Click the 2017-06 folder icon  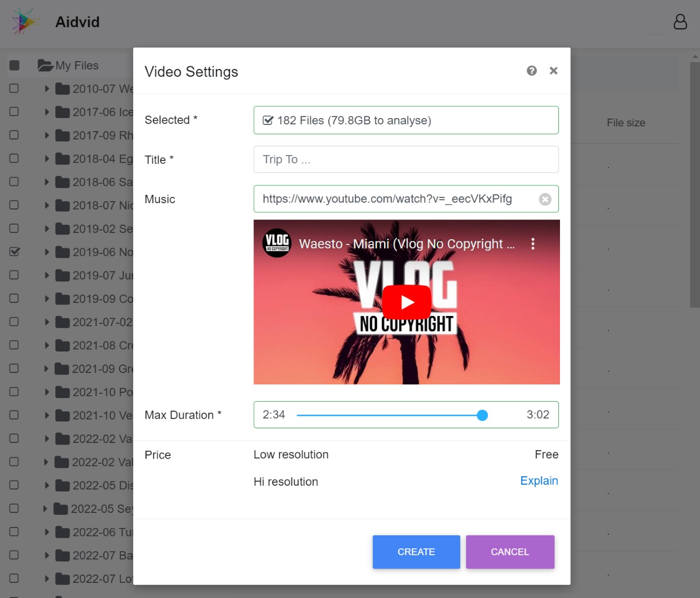click(x=63, y=112)
